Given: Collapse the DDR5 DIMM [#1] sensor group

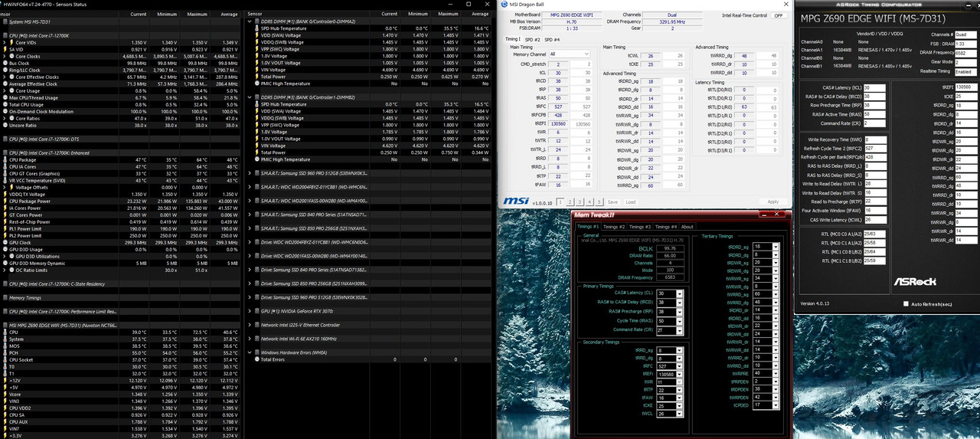Looking at the screenshot, I should 251,21.
